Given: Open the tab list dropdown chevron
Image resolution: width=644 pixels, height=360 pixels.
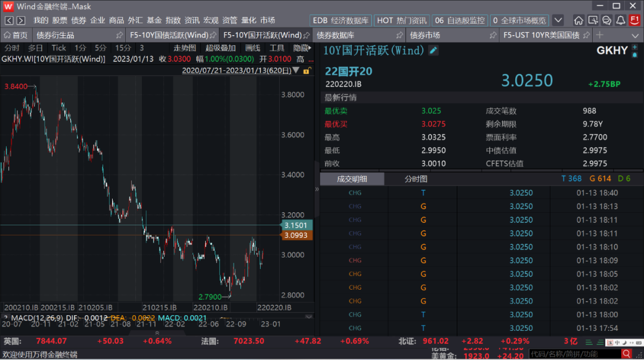Looking at the screenshot, I should 635,36.
